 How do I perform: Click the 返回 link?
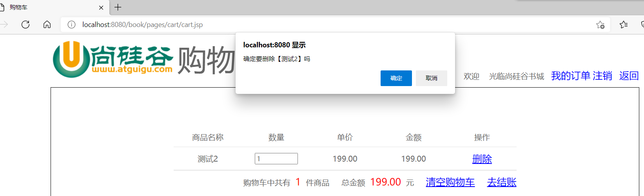click(x=629, y=76)
